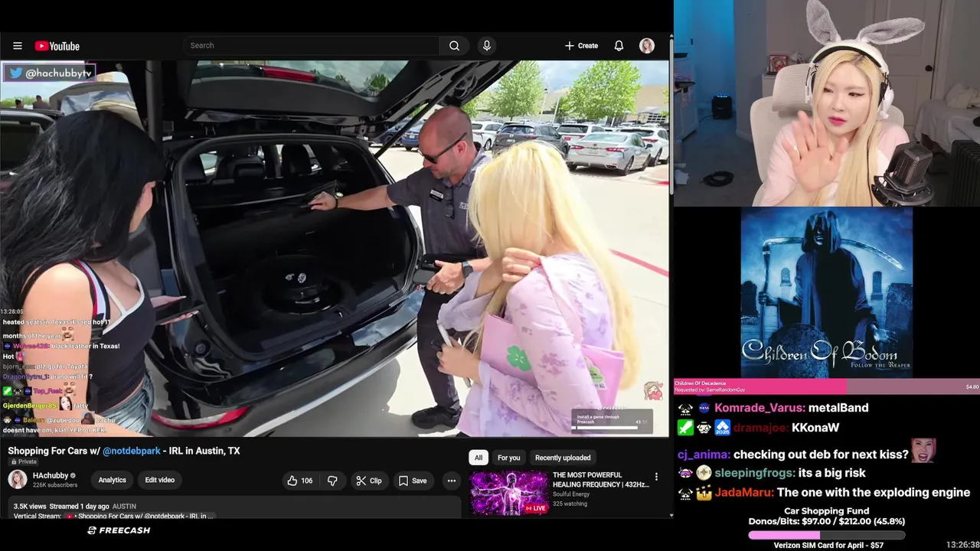Image resolution: width=980 pixels, height=551 pixels.
Task: Select the Recently uploaded filter chip
Action: click(563, 458)
